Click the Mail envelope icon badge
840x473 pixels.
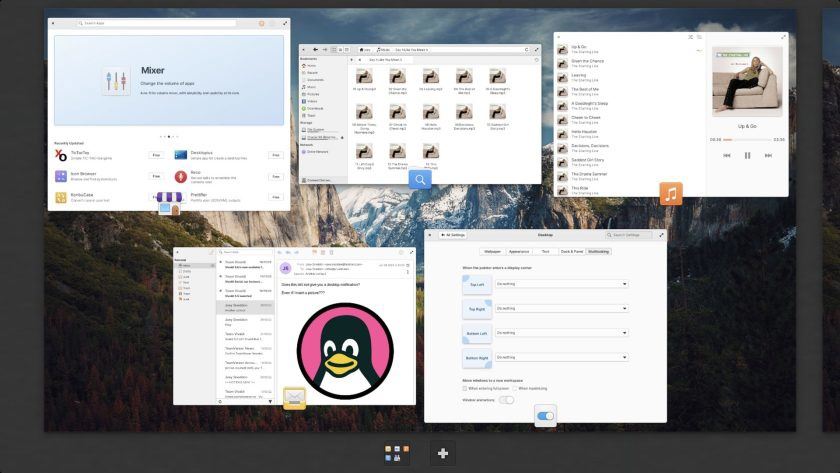point(294,398)
